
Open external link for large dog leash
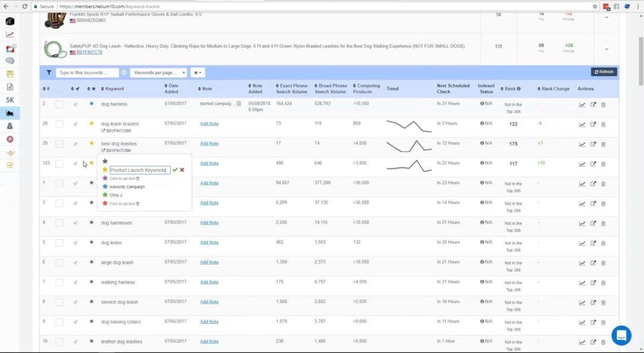coord(593,263)
